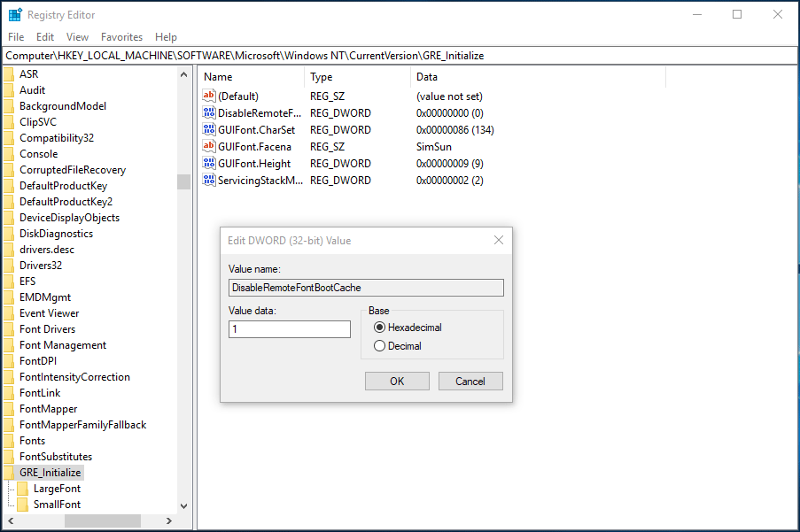
Task: Click the LargeFont folder icon
Action: 22,489
